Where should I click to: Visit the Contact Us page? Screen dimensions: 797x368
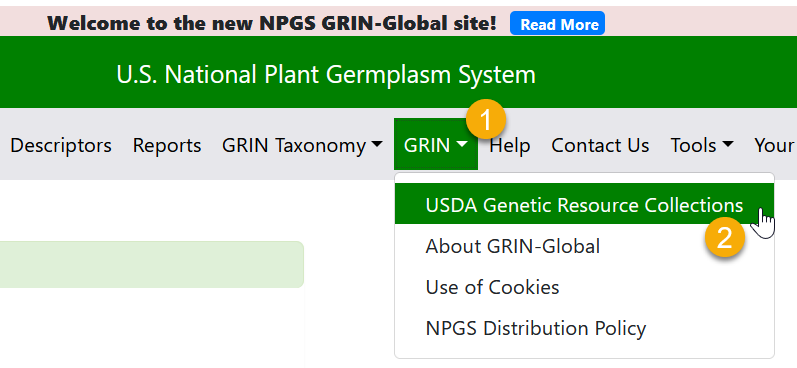click(600, 146)
